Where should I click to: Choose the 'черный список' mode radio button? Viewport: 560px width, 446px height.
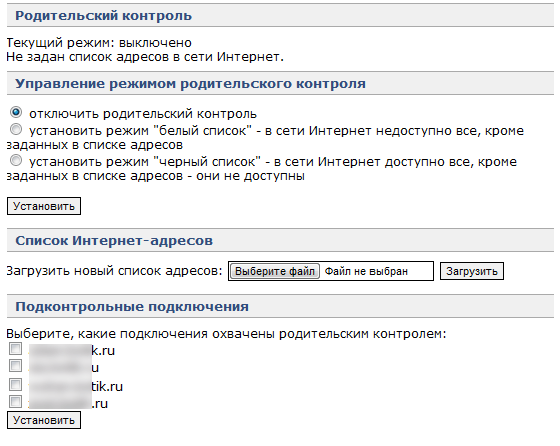tap(16, 160)
